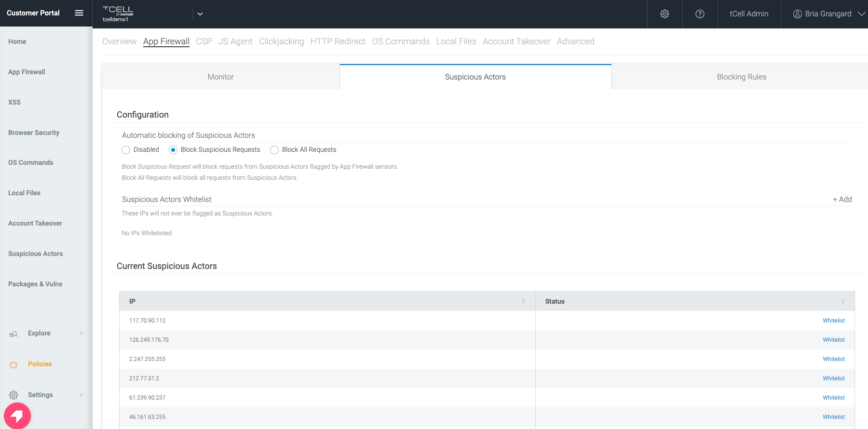Click the user profile icon beside Bria Grangard
Viewport: 868px width, 429px height.
[797, 14]
